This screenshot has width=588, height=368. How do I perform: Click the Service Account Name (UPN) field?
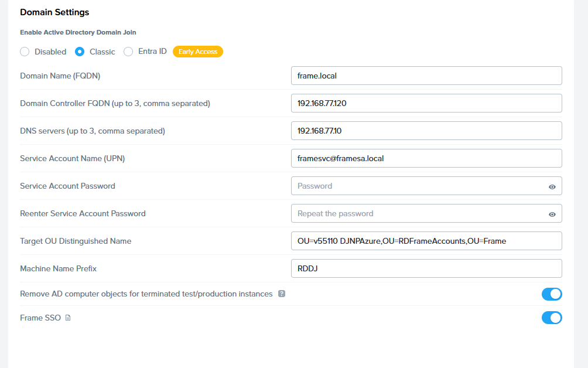(426, 158)
